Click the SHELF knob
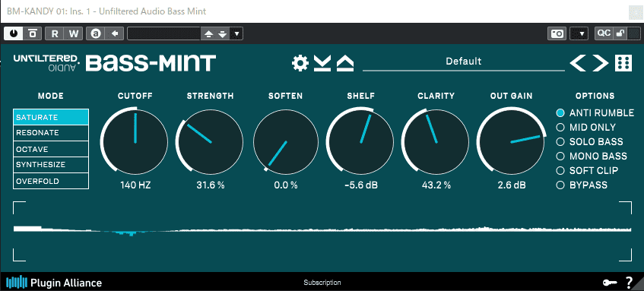This screenshot has height=291, width=644. [361, 142]
